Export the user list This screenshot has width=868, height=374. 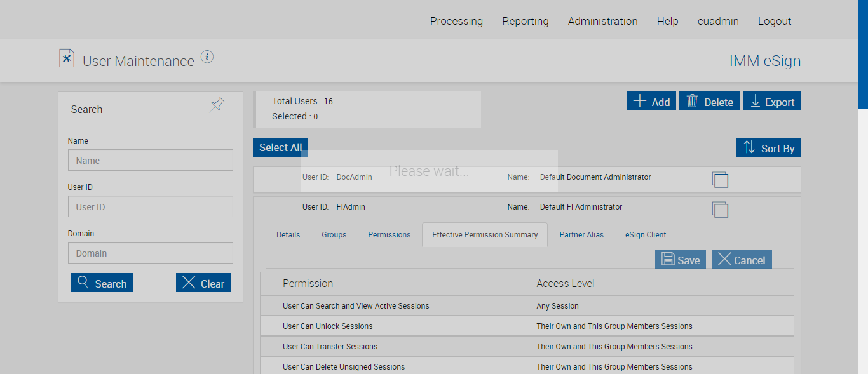(x=772, y=102)
